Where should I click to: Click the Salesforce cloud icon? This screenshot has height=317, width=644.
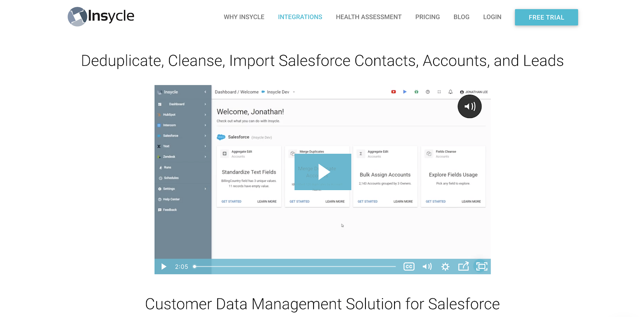coord(221,137)
